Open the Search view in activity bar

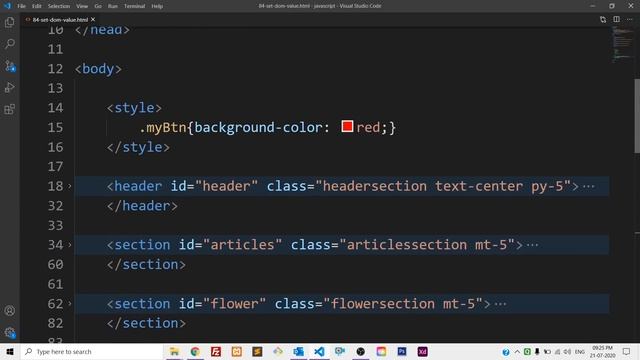[x=10, y=44]
